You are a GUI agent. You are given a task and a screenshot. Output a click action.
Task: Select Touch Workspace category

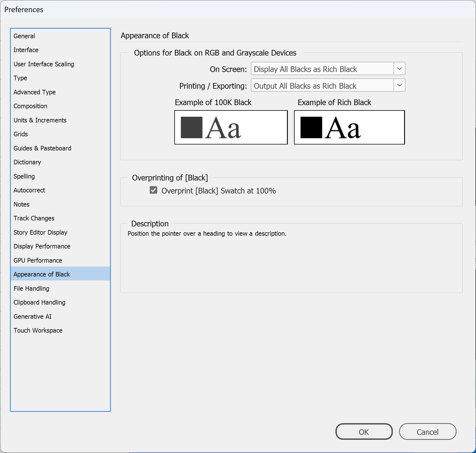tap(60, 330)
